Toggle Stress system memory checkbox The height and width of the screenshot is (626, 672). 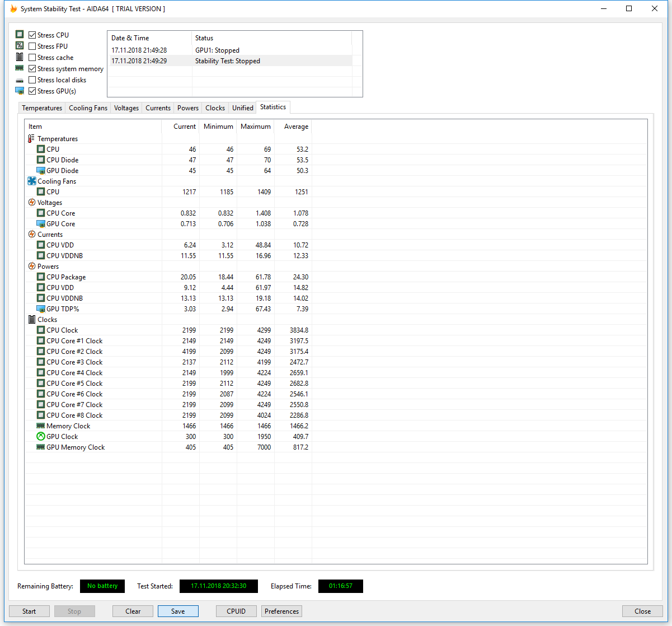click(32, 68)
